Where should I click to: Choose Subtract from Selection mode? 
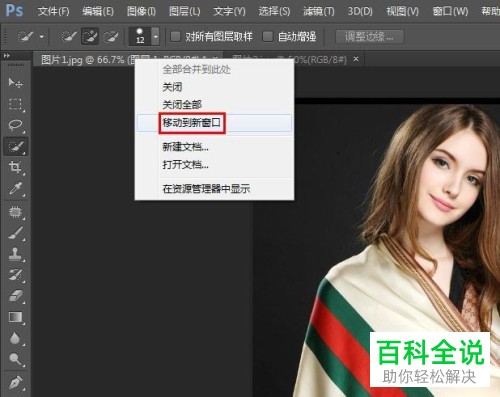coord(111,36)
